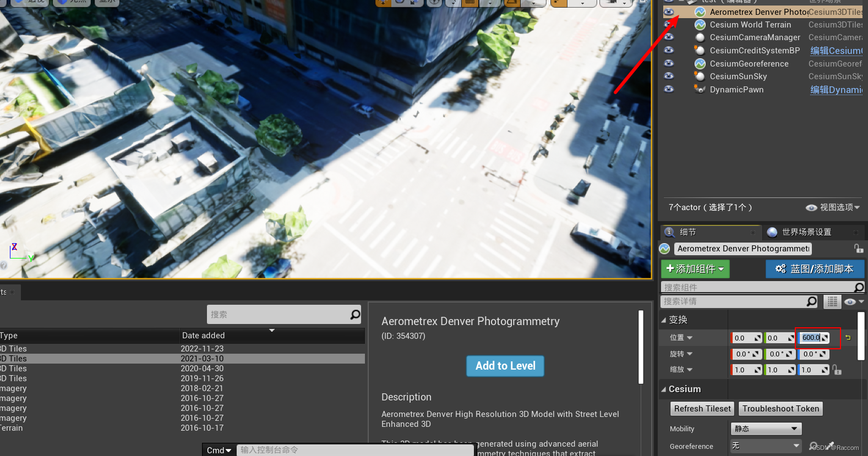The height and width of the screenshot is (456, 868).
Task: Click the details panel vertical scrollbar
Action: (861, 336)
